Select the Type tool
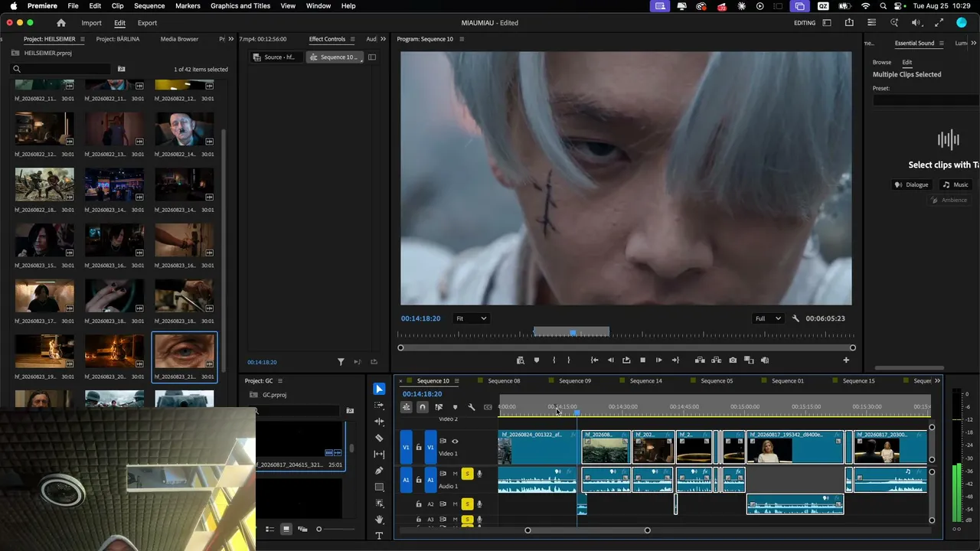 tap(379, 536)
